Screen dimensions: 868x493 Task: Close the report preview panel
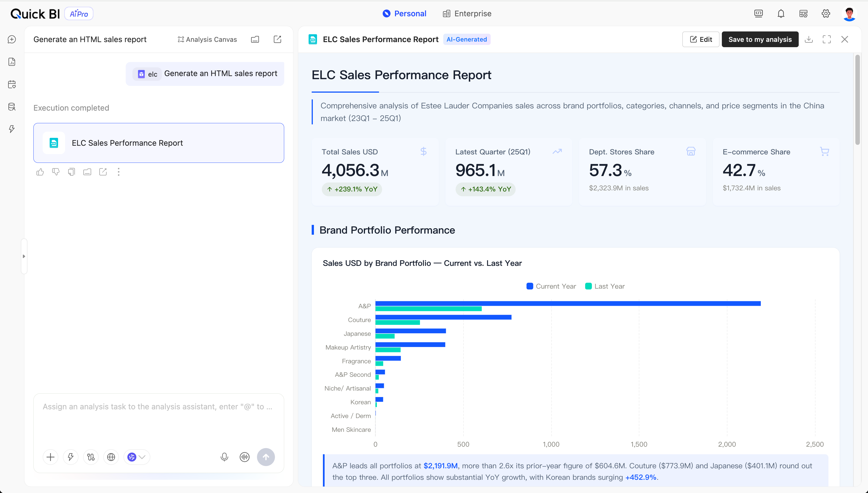coord(845,39)
